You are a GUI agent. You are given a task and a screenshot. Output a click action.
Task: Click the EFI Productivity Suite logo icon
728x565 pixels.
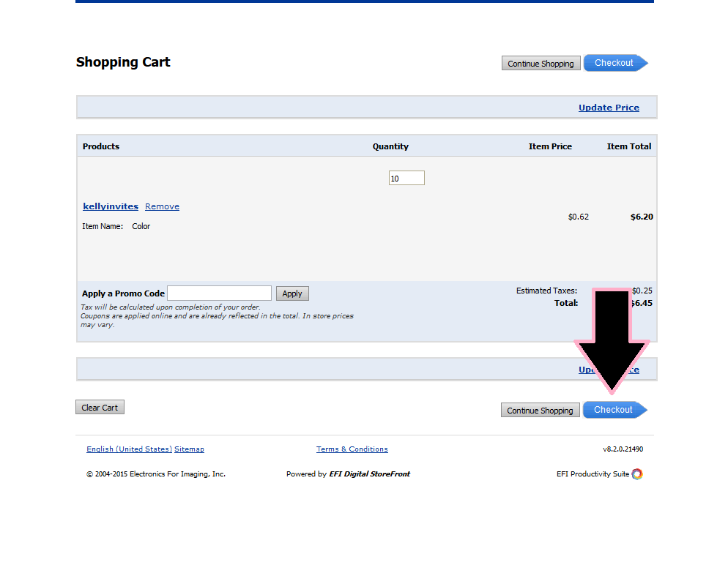tap(637, 474)
